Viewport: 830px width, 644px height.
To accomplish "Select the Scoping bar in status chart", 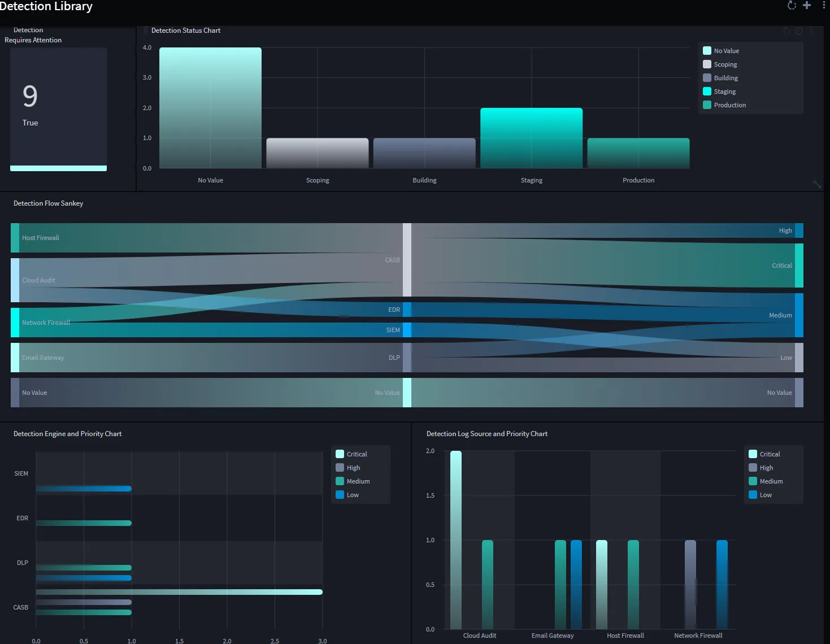I will pyautogui.click(x=318, y=153).
